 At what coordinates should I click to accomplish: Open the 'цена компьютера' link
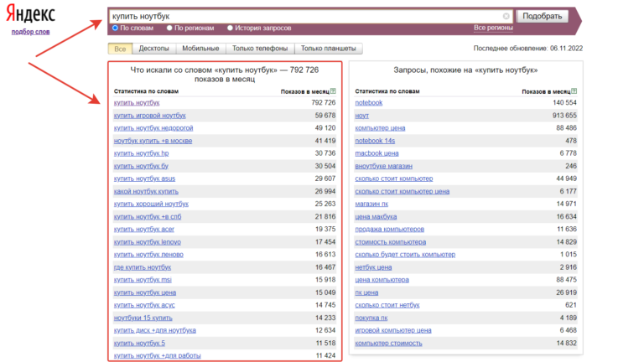click(382, 280)
